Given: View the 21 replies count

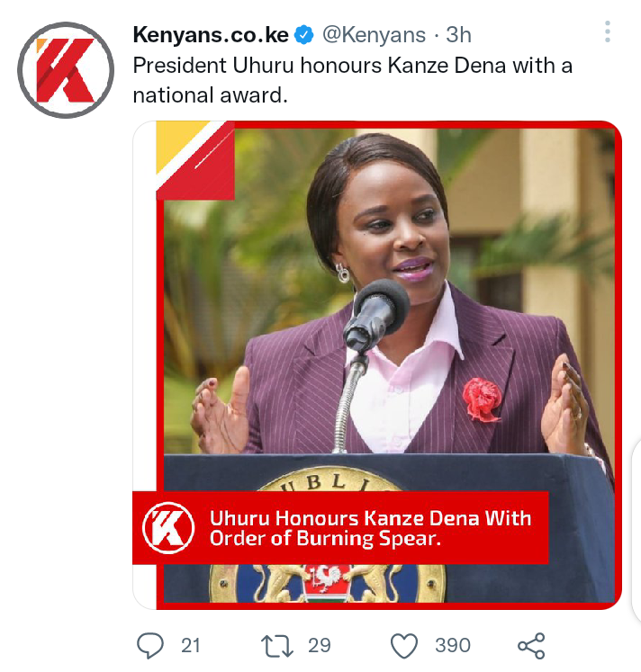Looking at the screenshot, I should click(190, 646).
